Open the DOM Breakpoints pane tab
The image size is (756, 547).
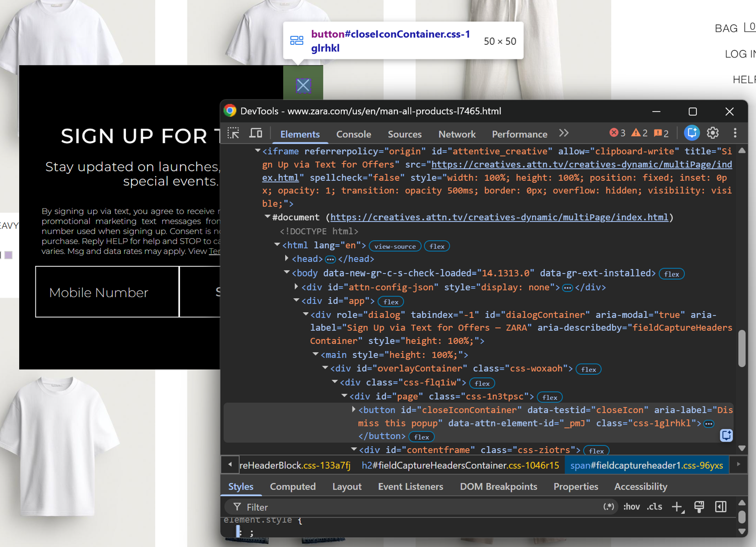click(498, 487)
